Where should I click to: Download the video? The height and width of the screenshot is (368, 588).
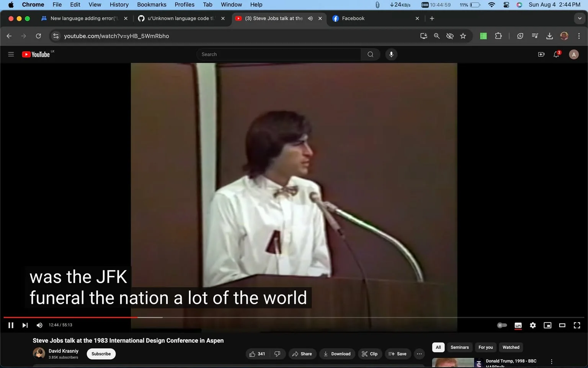(337, 354)
